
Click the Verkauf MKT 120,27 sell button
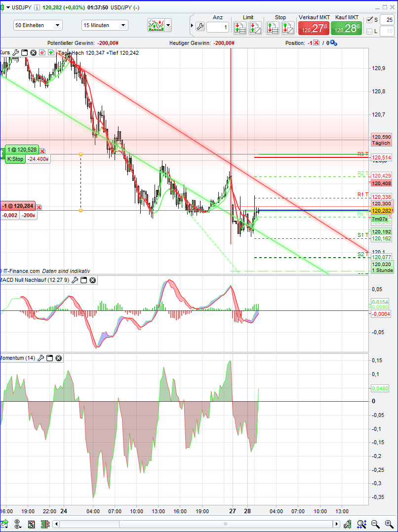point(314,28)
